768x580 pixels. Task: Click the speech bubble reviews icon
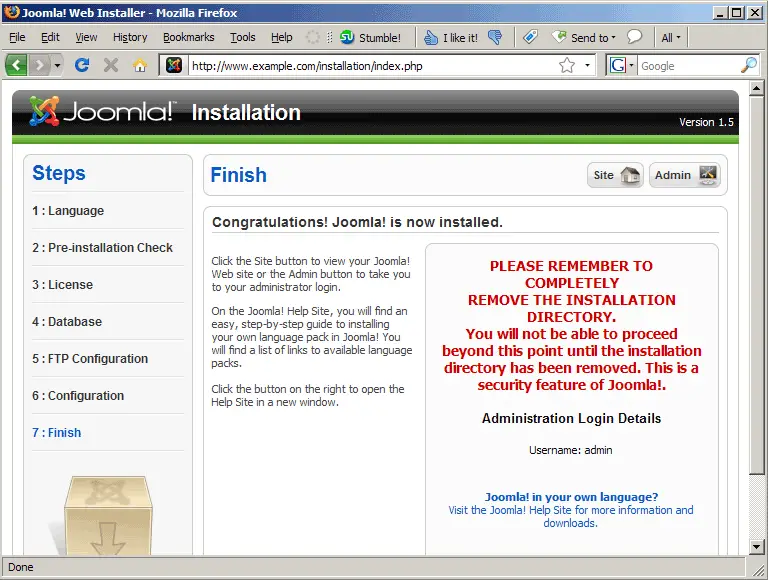coord(635,37)
